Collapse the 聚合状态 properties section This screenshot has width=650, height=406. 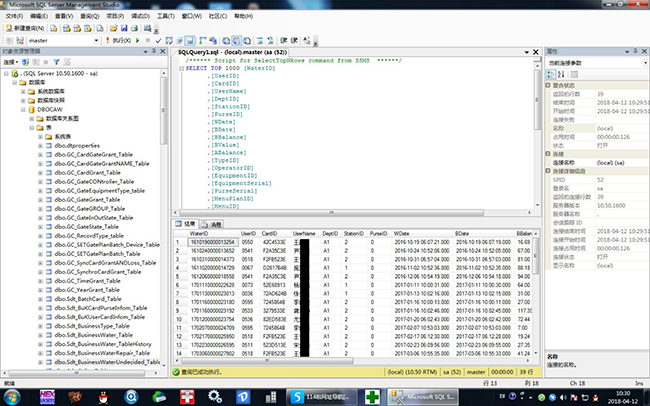pyautogui.click(x=548, y=85)
